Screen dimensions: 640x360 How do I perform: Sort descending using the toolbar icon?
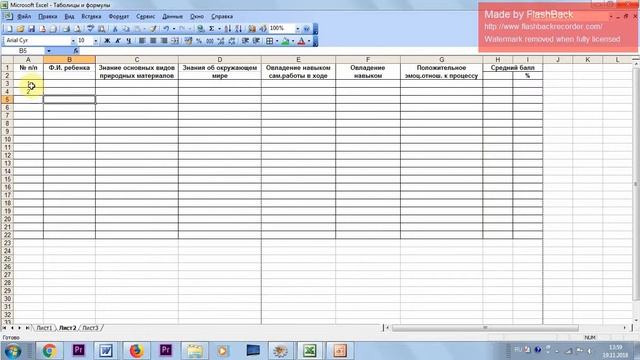pyautogui.click(x=238, y=29)
